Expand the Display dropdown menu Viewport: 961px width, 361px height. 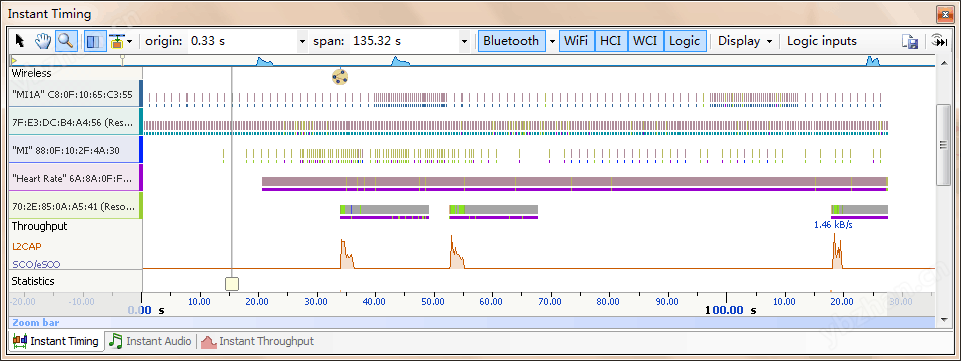tap(745, 41)
